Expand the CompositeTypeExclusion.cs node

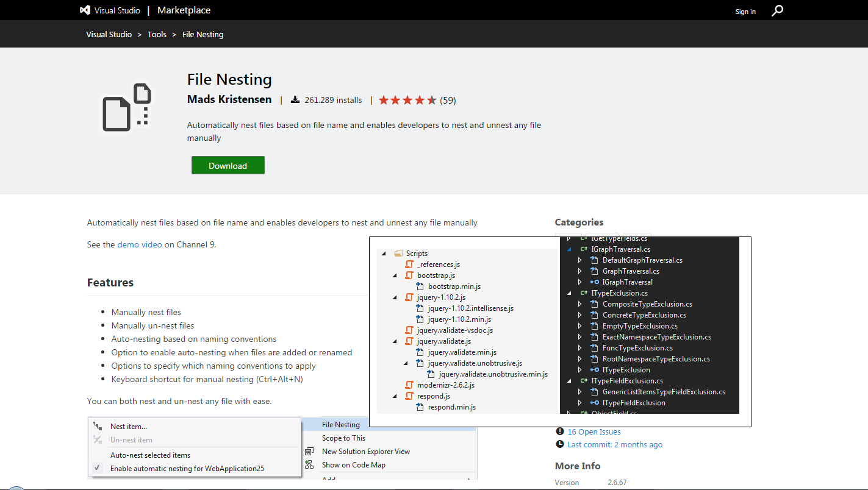pos(580,304)
